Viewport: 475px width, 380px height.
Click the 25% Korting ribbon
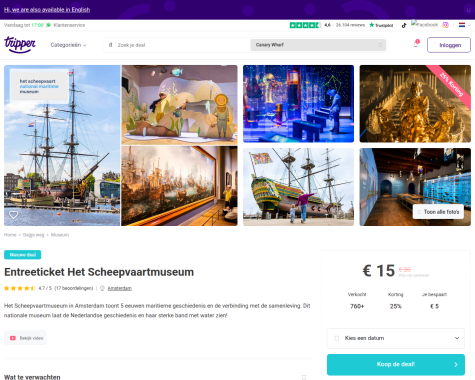pos(451,85)
